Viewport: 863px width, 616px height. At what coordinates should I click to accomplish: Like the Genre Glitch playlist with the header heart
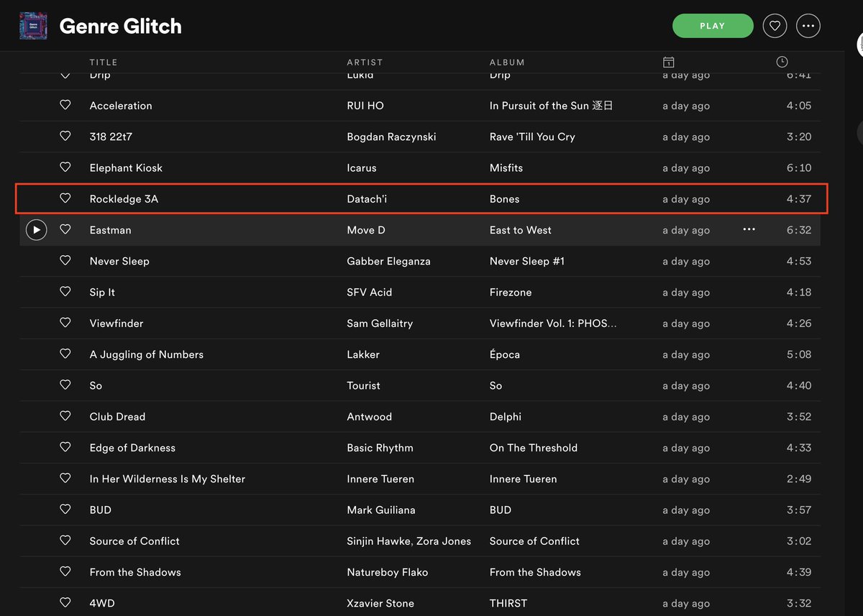click(x=775, y=26)
